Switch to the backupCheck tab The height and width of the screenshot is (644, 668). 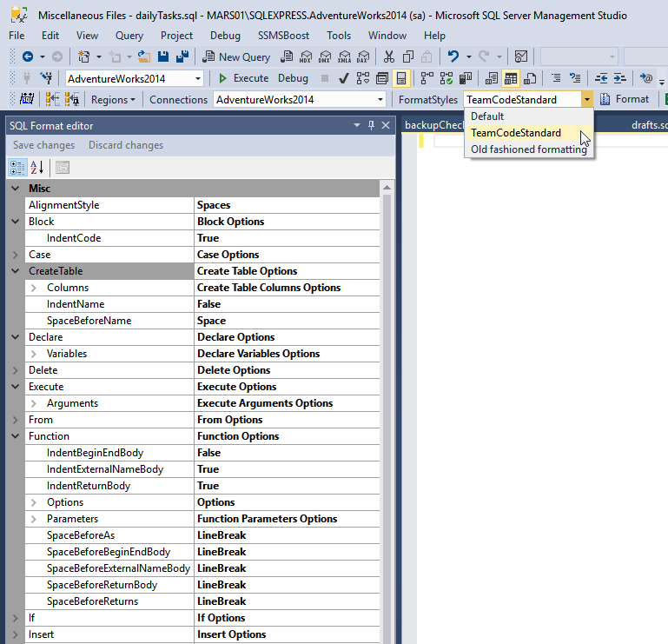433,125
